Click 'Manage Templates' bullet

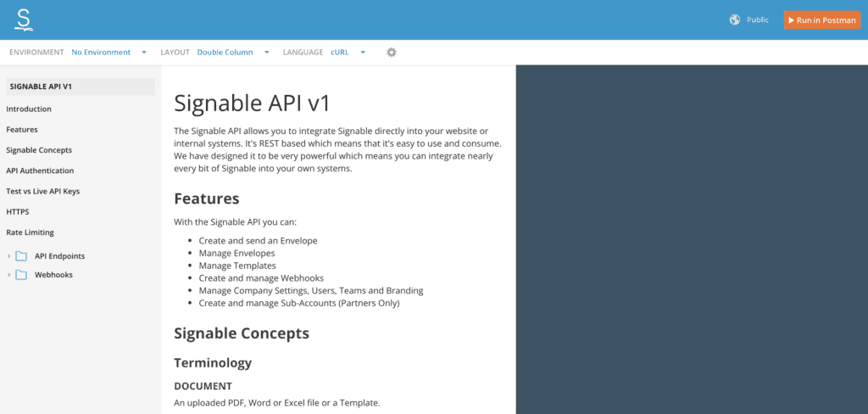(237, 266)
